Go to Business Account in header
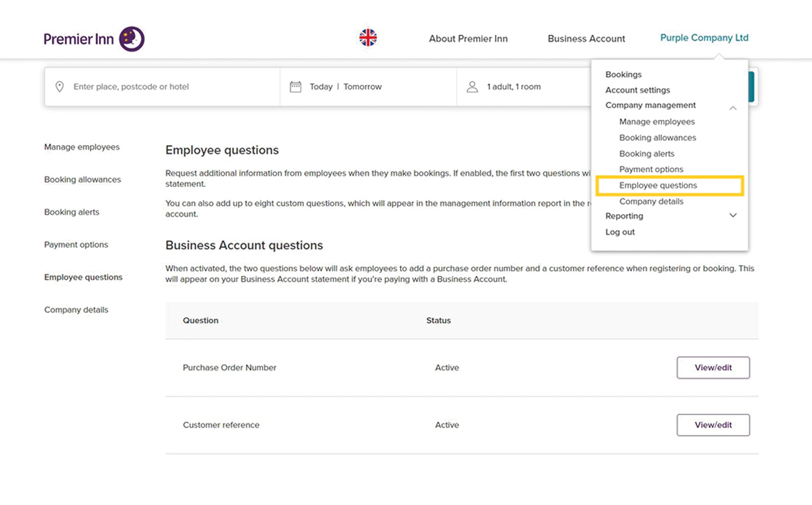 pos(586,39)
